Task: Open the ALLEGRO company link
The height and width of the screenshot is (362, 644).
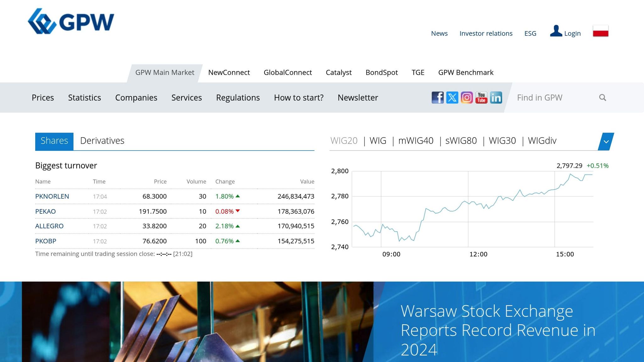Action: pos(49,226)
